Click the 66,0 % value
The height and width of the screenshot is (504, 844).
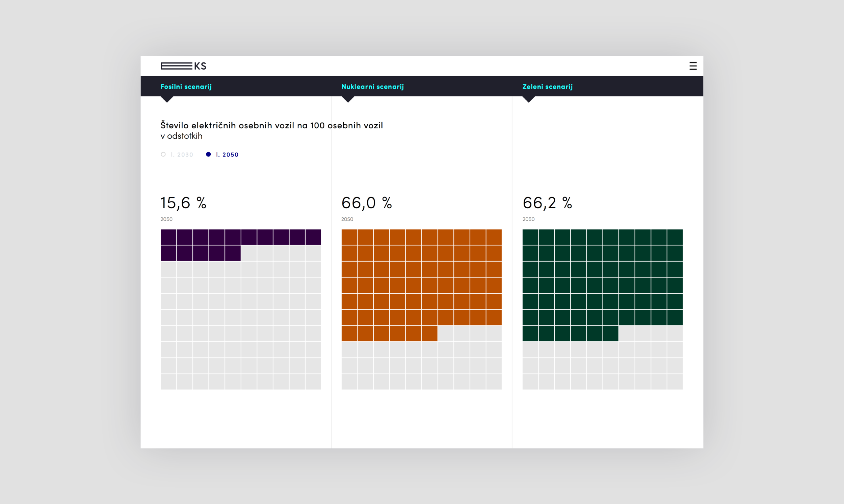click(x=367, y=203)
